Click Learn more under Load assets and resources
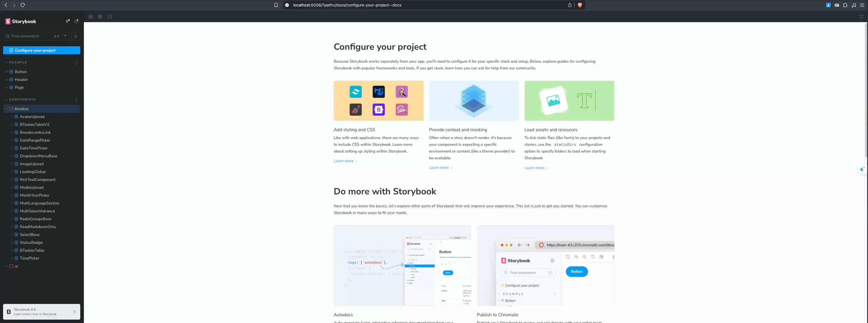 (536, 168)
